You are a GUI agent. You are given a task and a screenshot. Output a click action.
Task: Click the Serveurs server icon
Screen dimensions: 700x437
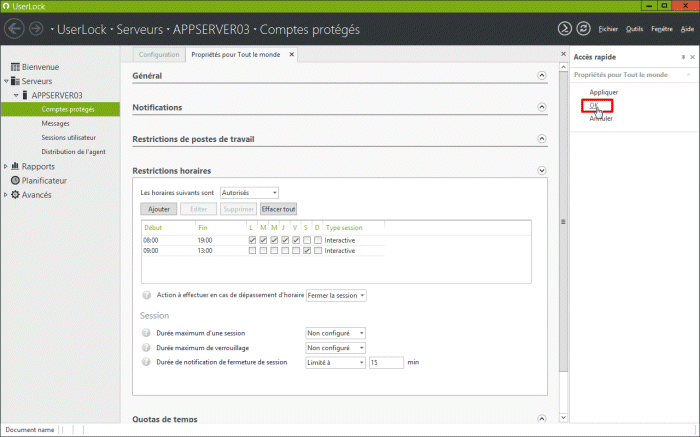click(x=15, y=81)
